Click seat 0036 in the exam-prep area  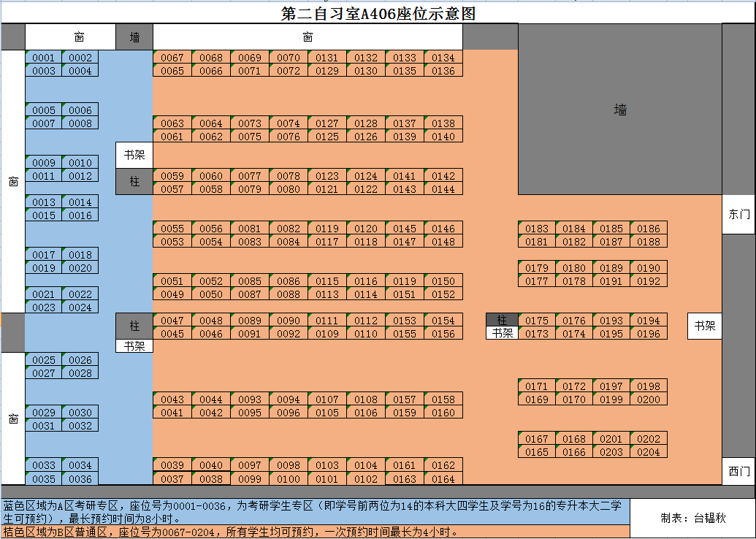click(80, 479)
